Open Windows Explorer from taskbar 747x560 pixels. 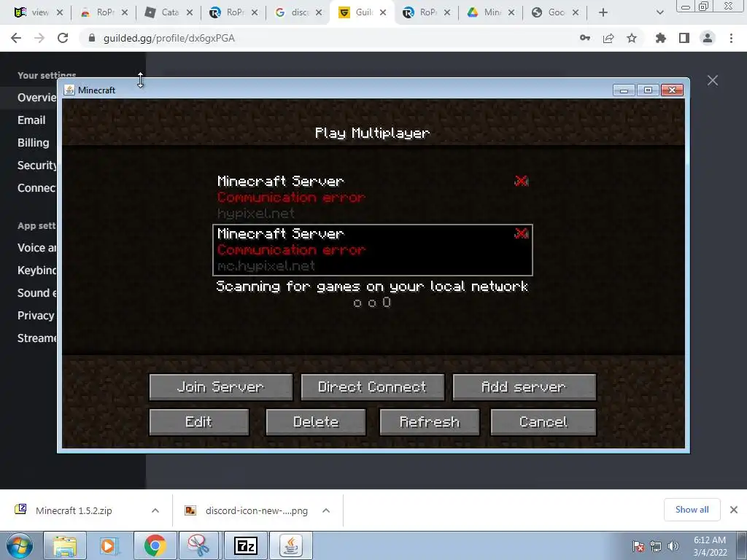coord(65,545)
